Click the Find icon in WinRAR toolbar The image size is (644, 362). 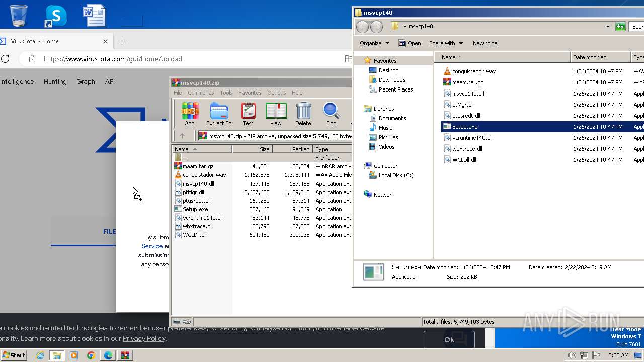[331, 114]
